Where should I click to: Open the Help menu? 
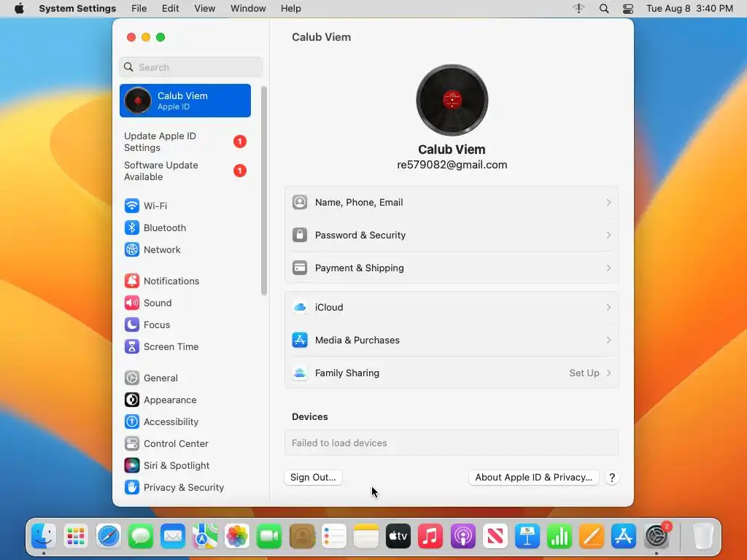click(290, 9)
